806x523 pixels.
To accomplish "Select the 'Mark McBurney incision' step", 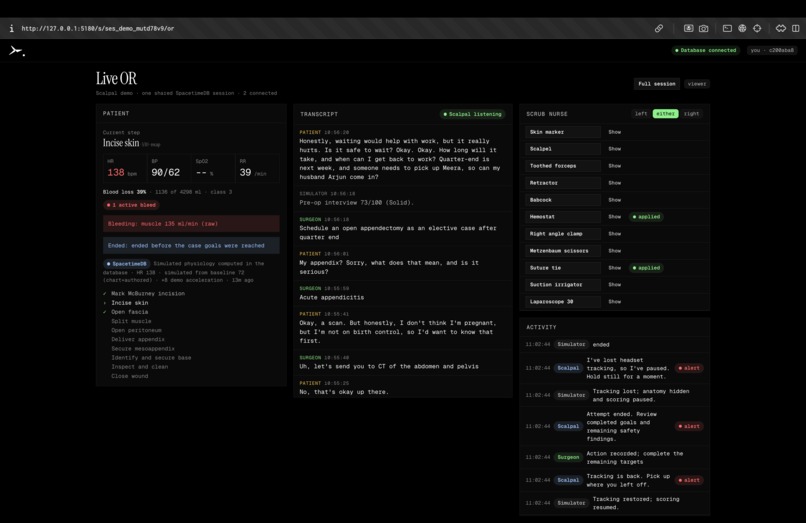I will coord(148,294).
